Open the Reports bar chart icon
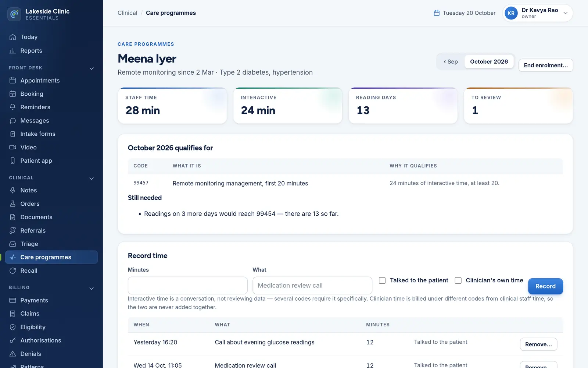 coord(13,51)
